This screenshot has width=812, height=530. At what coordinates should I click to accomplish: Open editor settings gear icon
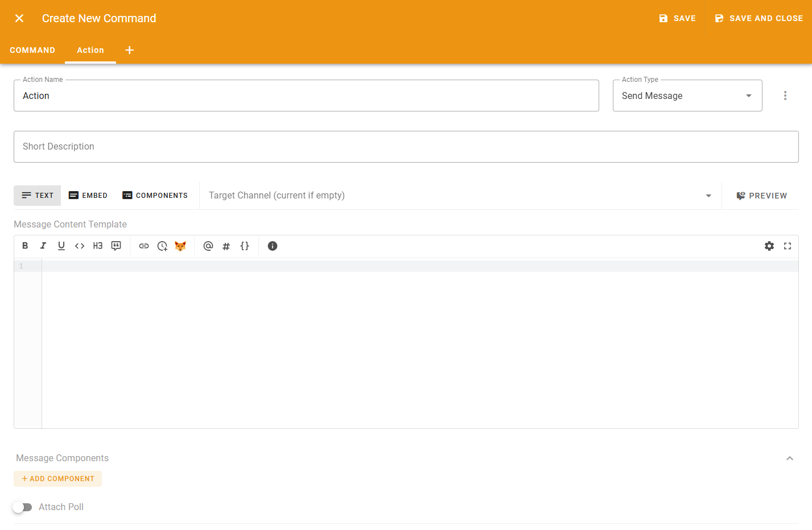coord(769,246)
